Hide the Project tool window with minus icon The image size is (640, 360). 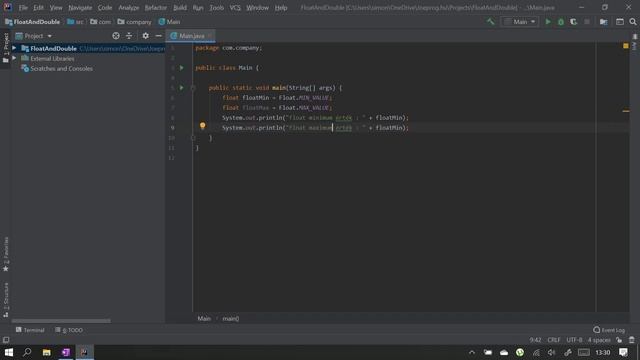click(158, 36)
